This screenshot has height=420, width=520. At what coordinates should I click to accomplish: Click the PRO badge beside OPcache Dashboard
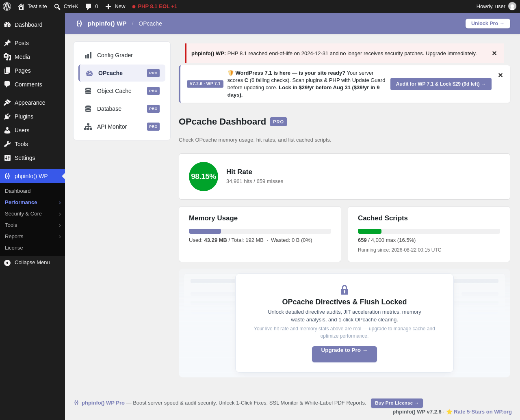[278, 122]
